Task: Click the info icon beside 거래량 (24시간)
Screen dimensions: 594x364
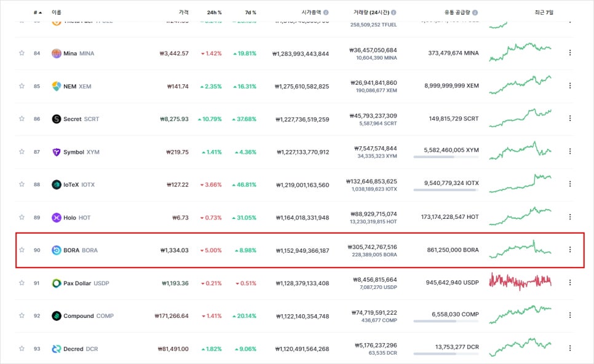Action: pos(394,12)
